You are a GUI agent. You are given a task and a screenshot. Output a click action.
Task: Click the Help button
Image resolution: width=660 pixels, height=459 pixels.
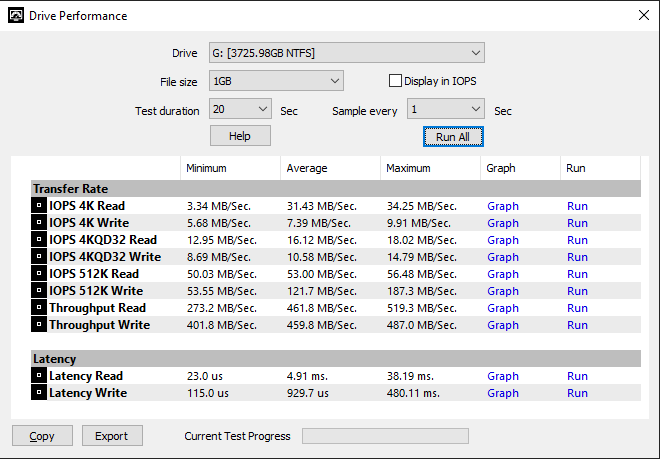[x=240, y=136]
